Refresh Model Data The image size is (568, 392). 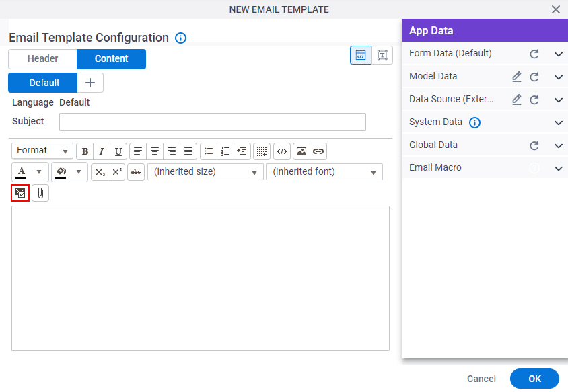[534, 77]
